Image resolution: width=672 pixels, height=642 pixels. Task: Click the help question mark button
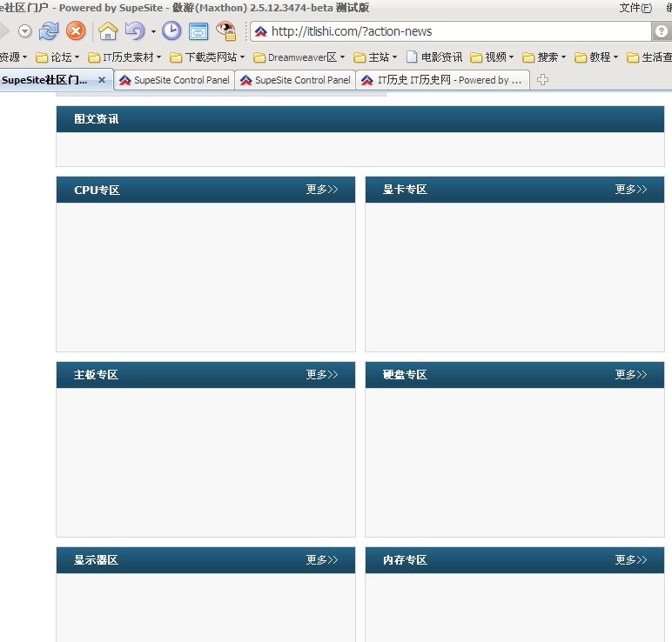click(662, 31)
